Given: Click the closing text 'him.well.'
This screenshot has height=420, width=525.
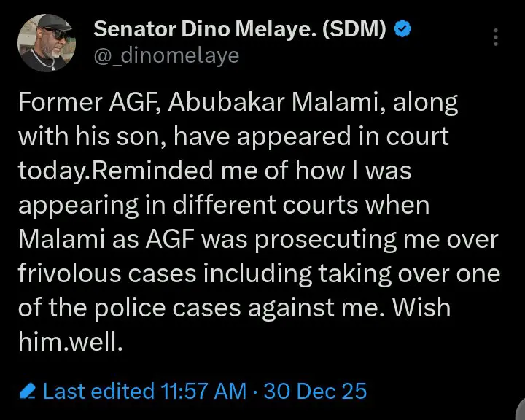Looking at the screenshot, I should tap(69, 342).
